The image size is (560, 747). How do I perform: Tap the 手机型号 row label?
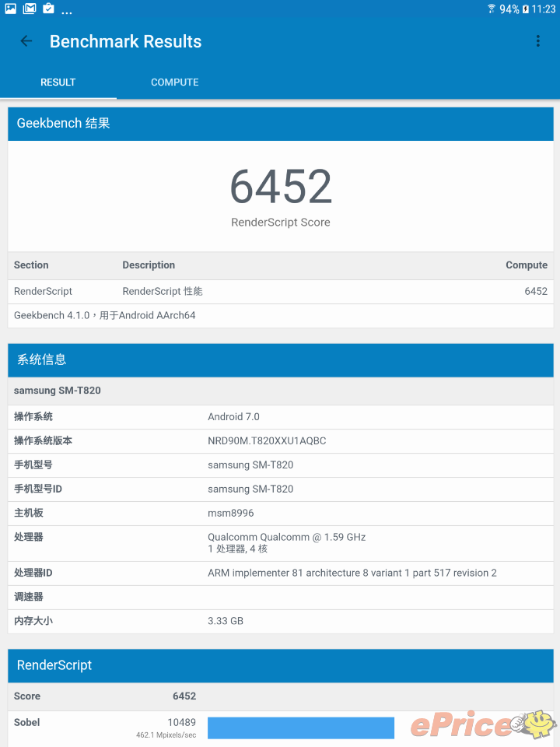pyautogui.click(x=33, y=465)
